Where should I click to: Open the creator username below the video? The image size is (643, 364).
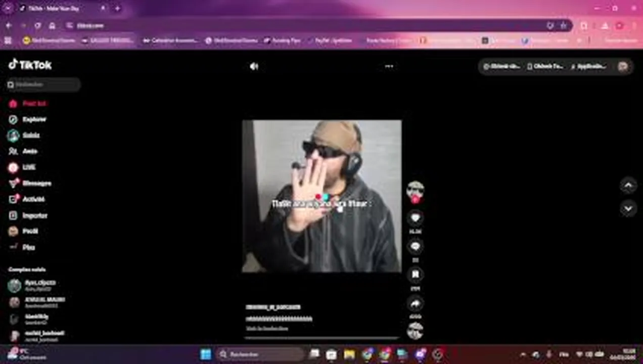tap(273, 307)
